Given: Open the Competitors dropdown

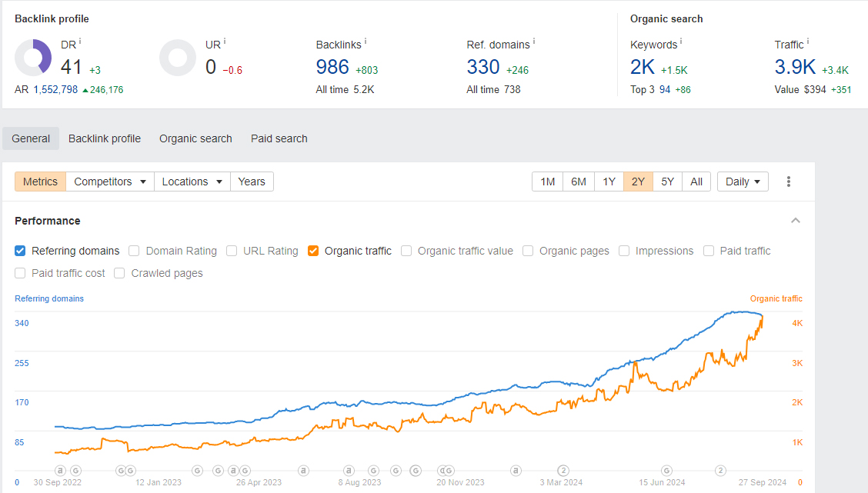Looking at the screenshot, I should 110,182.
